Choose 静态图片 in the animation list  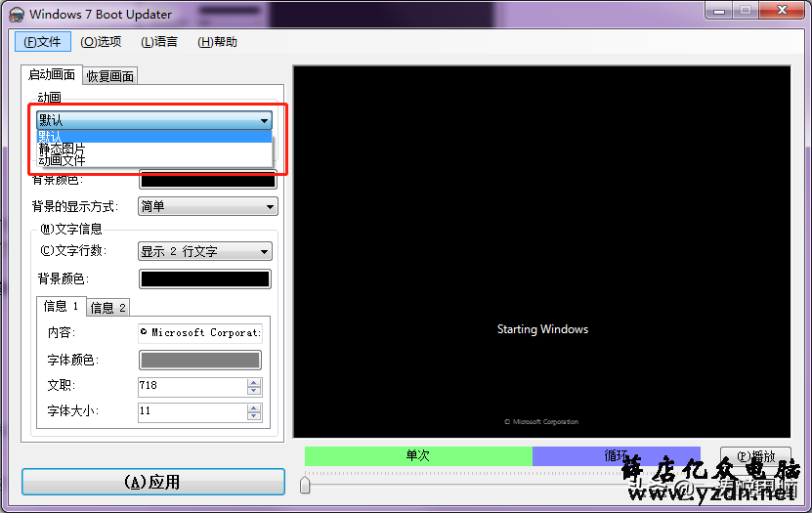pos(154,149)
